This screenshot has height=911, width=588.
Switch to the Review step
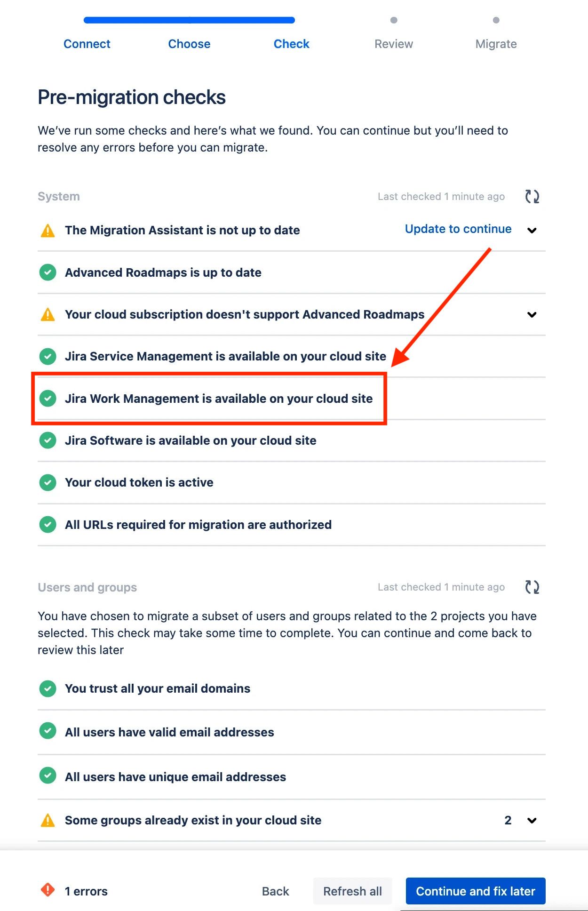pos(394,44)
